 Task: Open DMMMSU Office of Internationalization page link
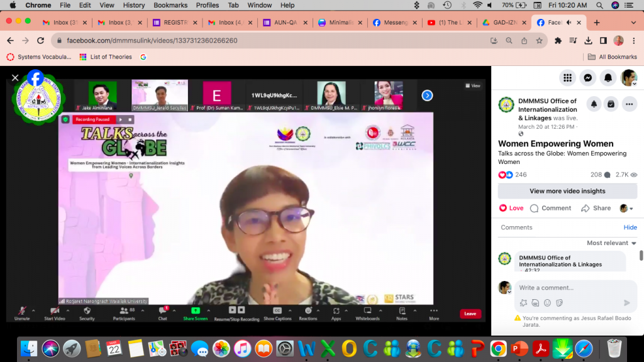tap(548, 109)
